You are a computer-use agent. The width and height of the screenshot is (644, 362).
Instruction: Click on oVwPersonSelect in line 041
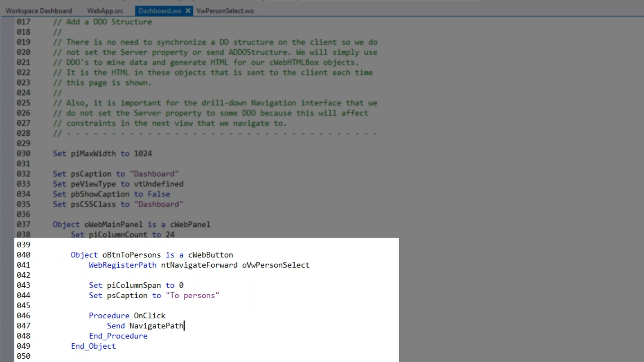276,265
